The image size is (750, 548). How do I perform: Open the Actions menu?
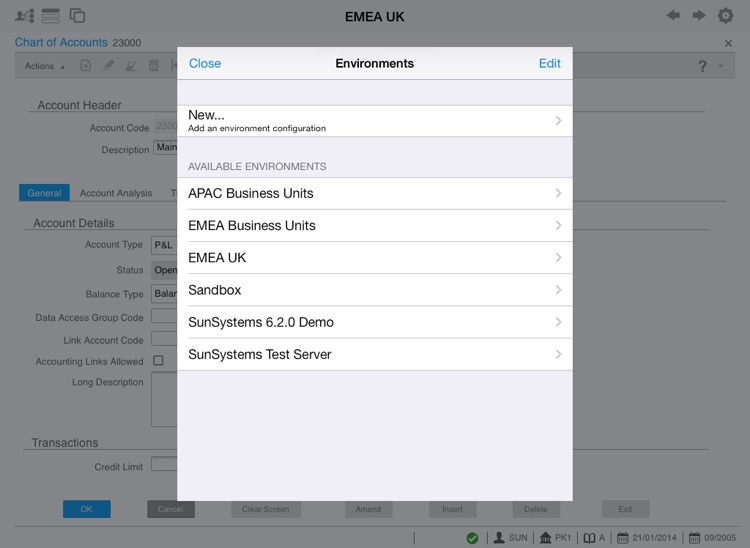click(44, 66)
